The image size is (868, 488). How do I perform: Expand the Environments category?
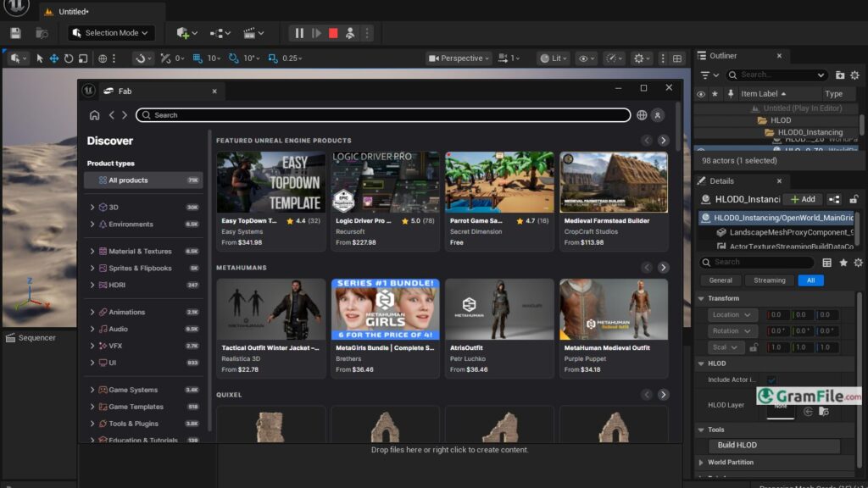(x=92, y=224)
